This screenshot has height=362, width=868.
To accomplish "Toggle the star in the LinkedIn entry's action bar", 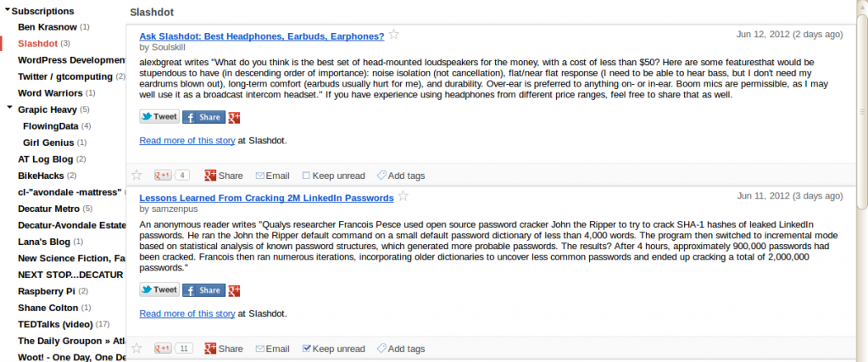I will click(136, 348).
